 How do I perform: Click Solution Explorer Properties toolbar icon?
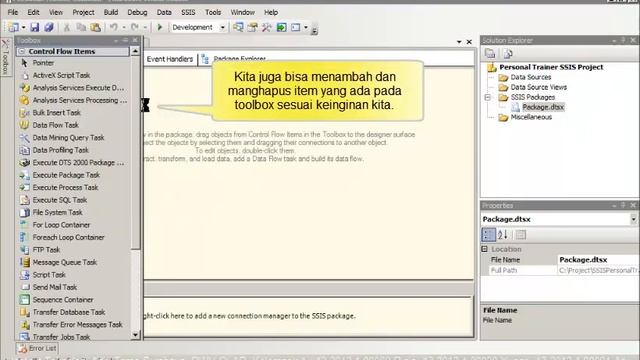(490, 53)
